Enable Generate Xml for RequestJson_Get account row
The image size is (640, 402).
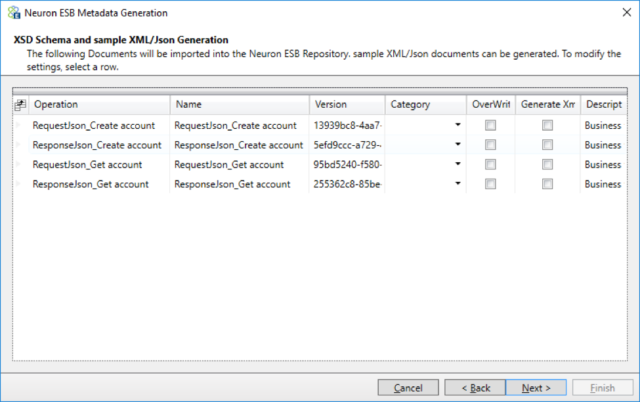pos(548,164)
